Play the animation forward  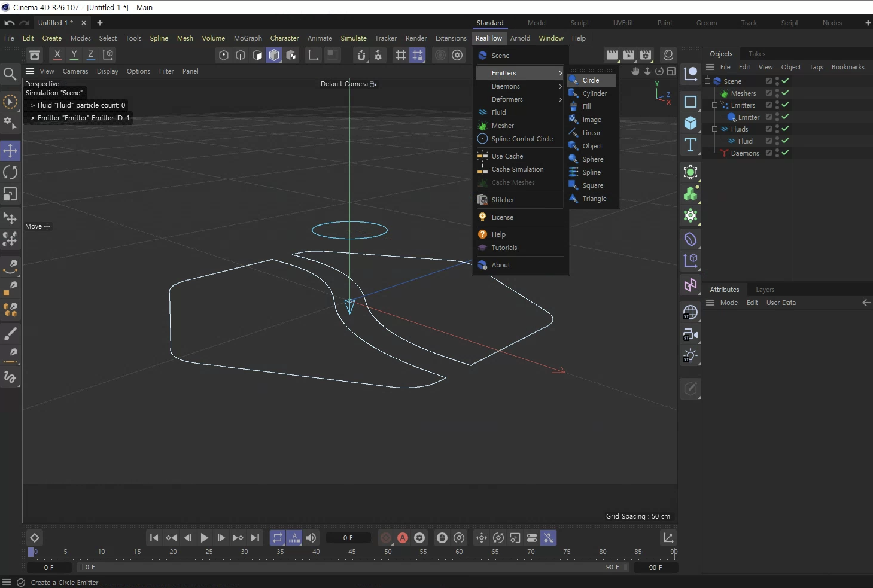[204, 538]
